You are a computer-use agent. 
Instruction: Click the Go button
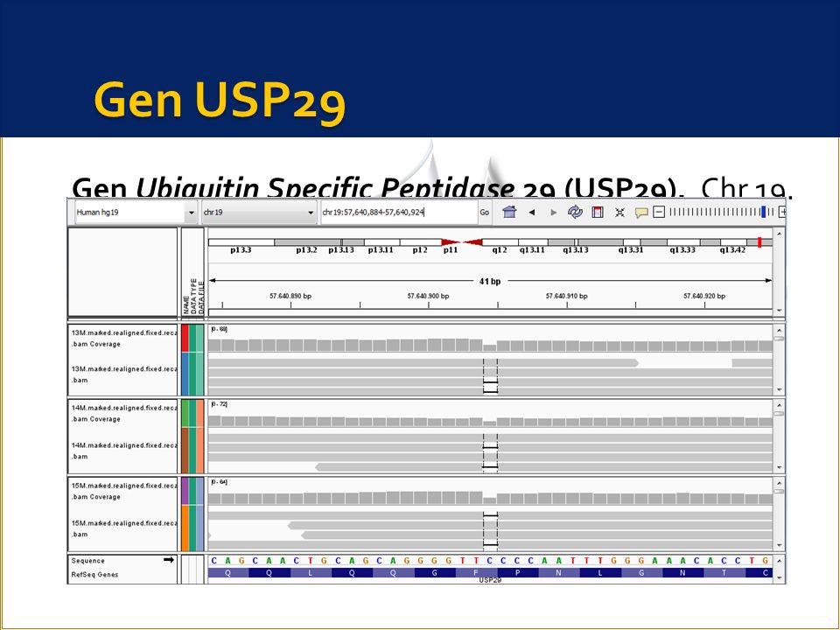pyautogui.click(x=484, y=212)
